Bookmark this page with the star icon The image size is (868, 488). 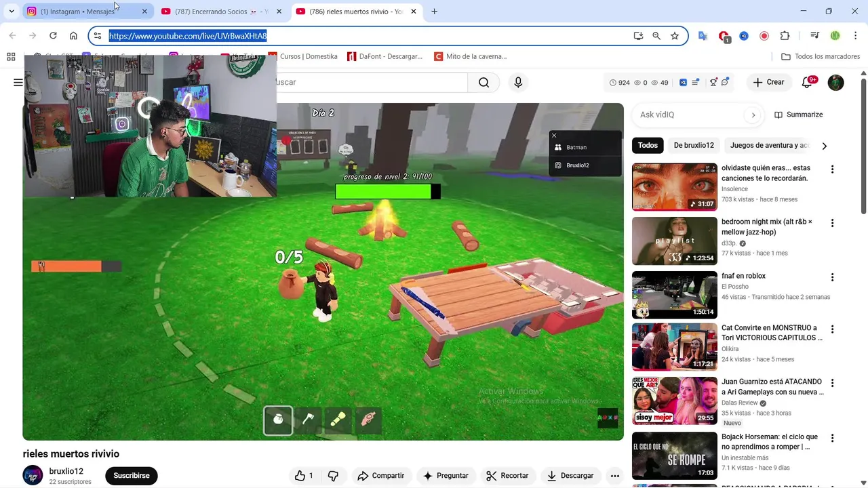tap(675, 36)
